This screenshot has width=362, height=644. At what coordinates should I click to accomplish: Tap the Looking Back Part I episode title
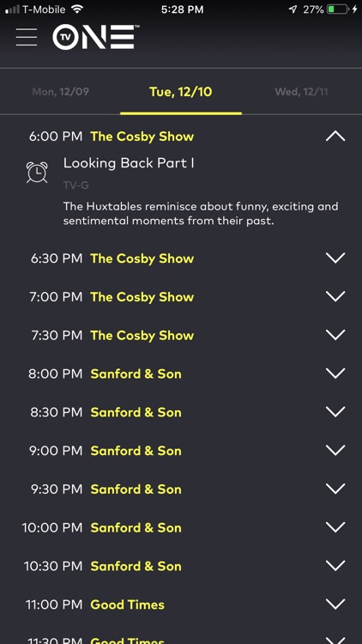pyautogui.click(x=129, y=163)
